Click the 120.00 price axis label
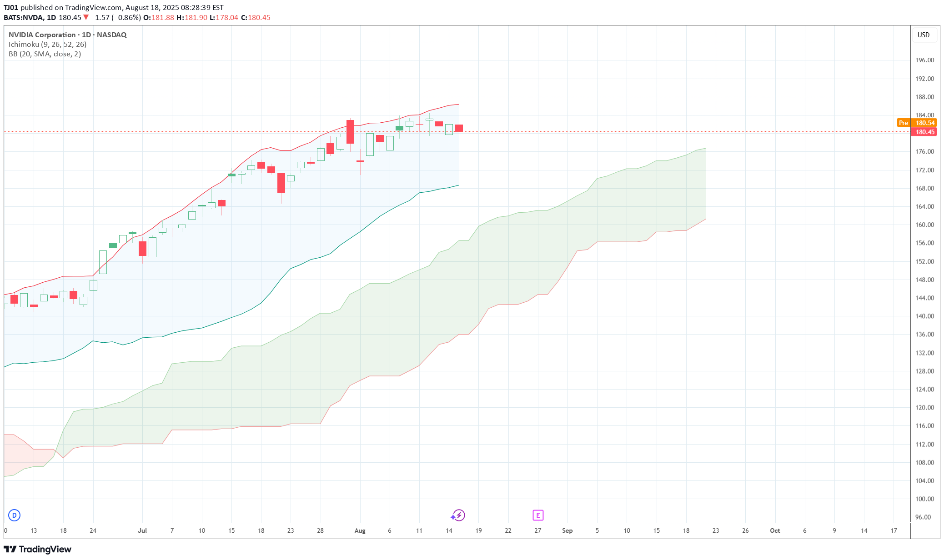The width and height of the screenshot is (944, 560). [x=924, y=407]
